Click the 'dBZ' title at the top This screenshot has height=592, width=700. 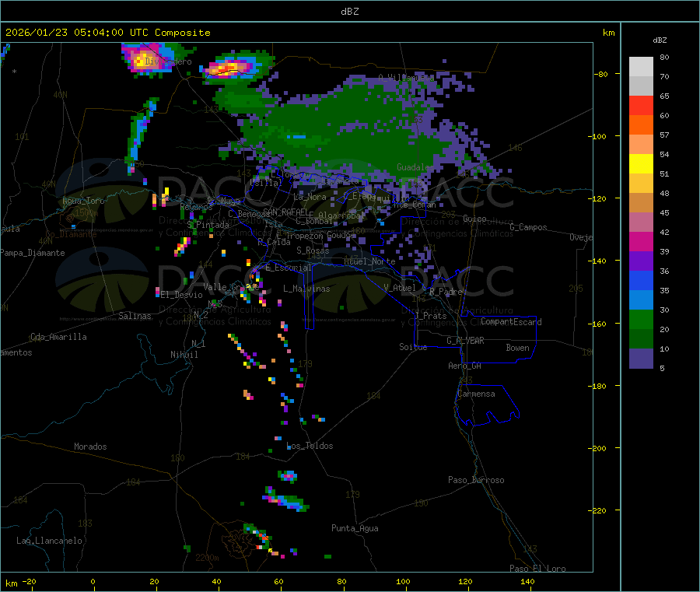coord(349,12)
